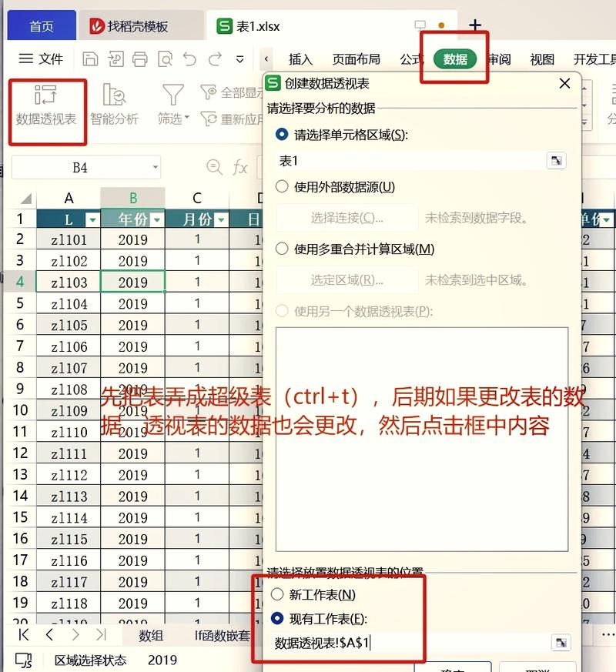
Task: Click cell containing zl101
Action: [69, 239]
